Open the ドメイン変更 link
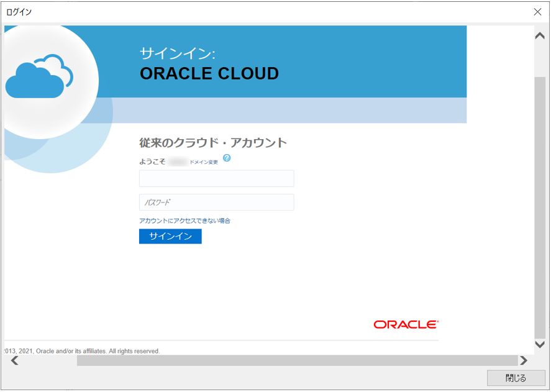Image resolution: width=551 pixels, height=392 pixels. (204, 162)
